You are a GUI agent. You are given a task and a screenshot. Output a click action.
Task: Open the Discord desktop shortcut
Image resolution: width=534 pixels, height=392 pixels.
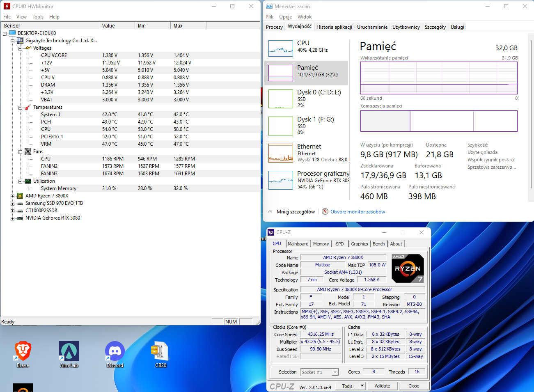click(115, 351)
